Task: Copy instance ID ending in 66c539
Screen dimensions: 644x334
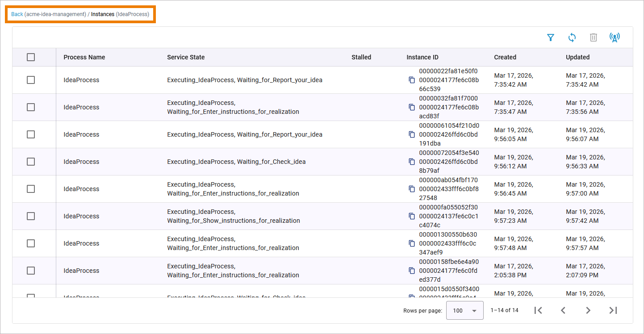Action: (412, 80)
